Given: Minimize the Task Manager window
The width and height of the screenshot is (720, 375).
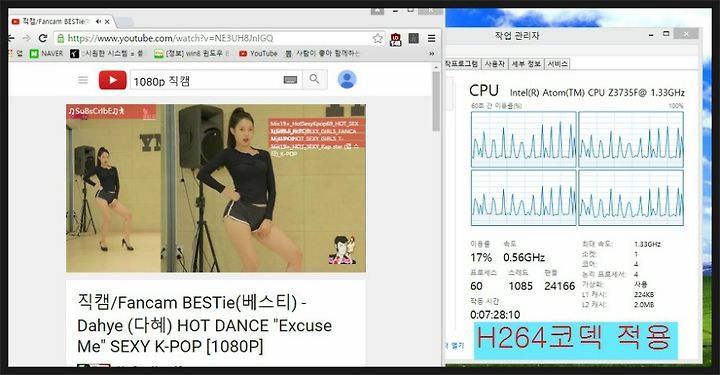Looking at the screenshot, I should [651, 34].
